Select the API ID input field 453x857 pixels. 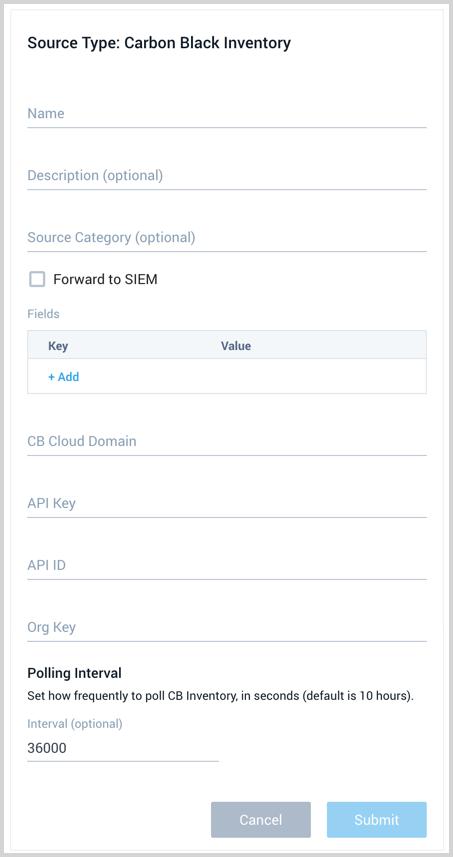tap(227, 565)
